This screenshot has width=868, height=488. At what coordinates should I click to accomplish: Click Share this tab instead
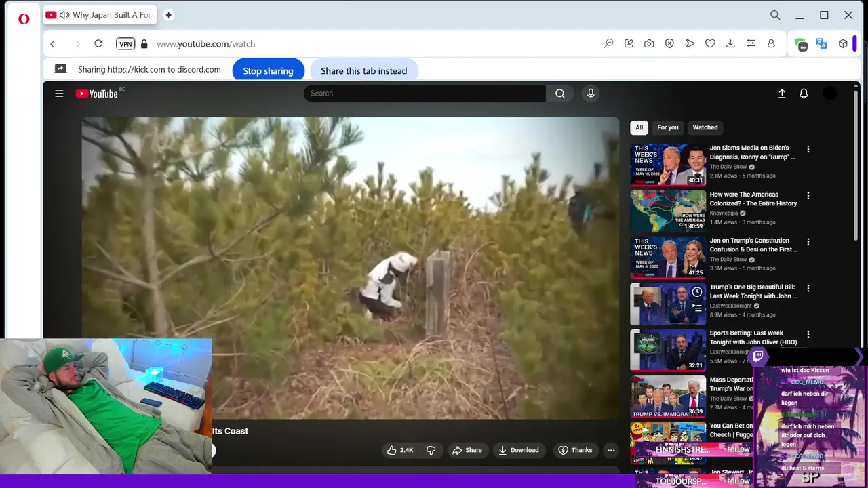(364, 70)
